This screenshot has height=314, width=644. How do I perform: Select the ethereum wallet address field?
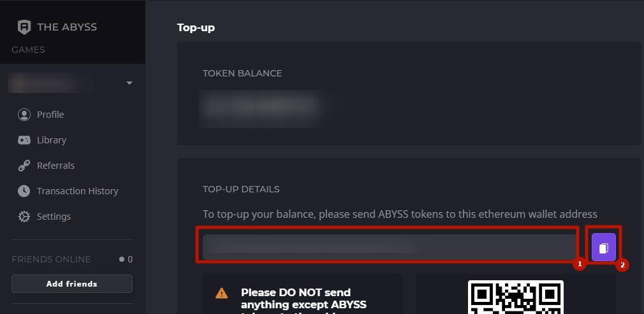(x=388, y=247)
